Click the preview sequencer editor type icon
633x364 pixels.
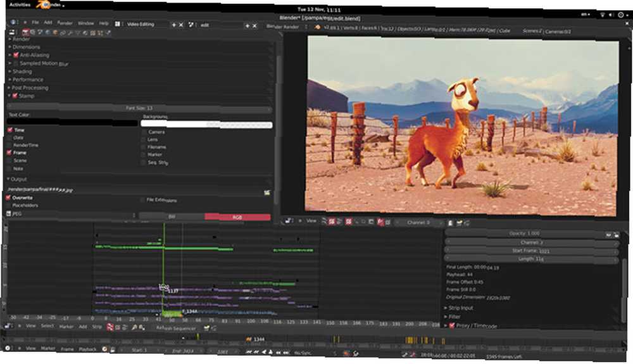tap(289, 221)
